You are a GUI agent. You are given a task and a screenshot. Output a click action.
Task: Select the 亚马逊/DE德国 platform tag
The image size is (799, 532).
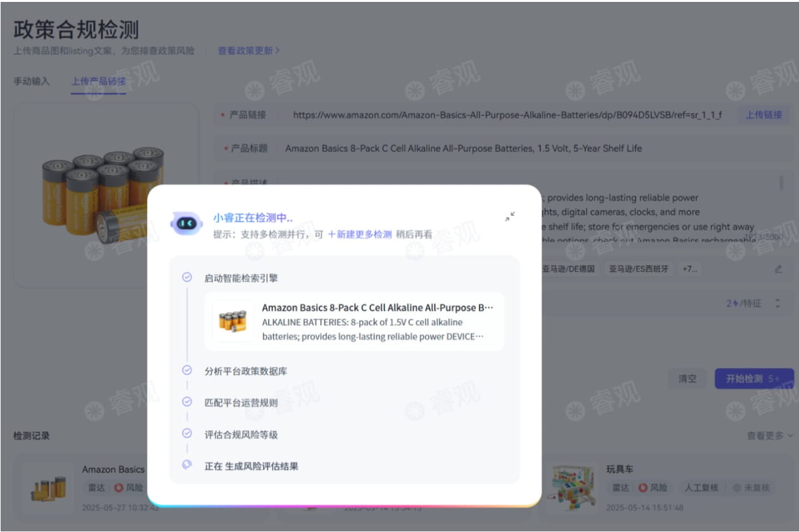tap(569, 269)
